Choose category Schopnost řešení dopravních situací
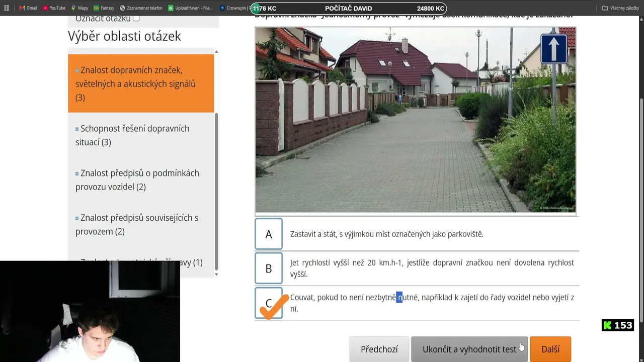This screenshot has height=362, width=644. coord(141,135)
